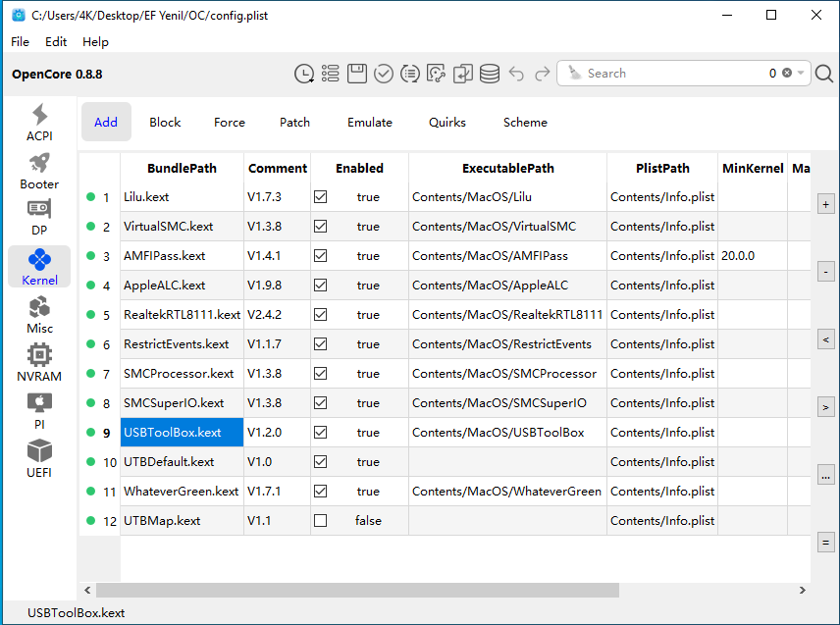Click the list view toolbar icon
The height and width of the screenshot is (625, 840).
click(331, 74)
